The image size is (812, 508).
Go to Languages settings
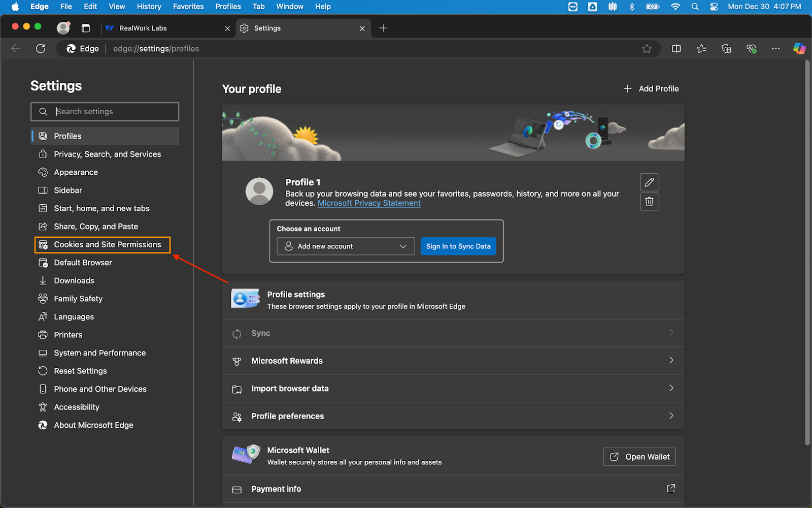pos(105,317)
